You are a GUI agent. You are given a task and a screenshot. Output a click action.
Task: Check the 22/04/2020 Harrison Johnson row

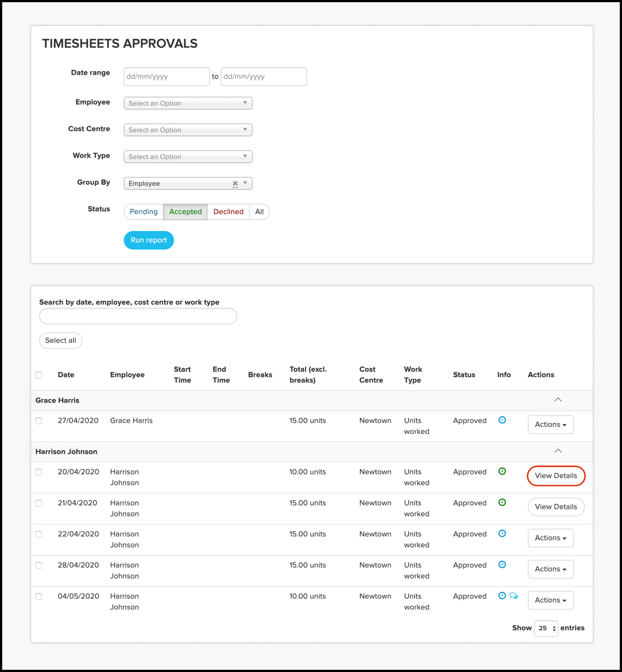pos(39,534)
